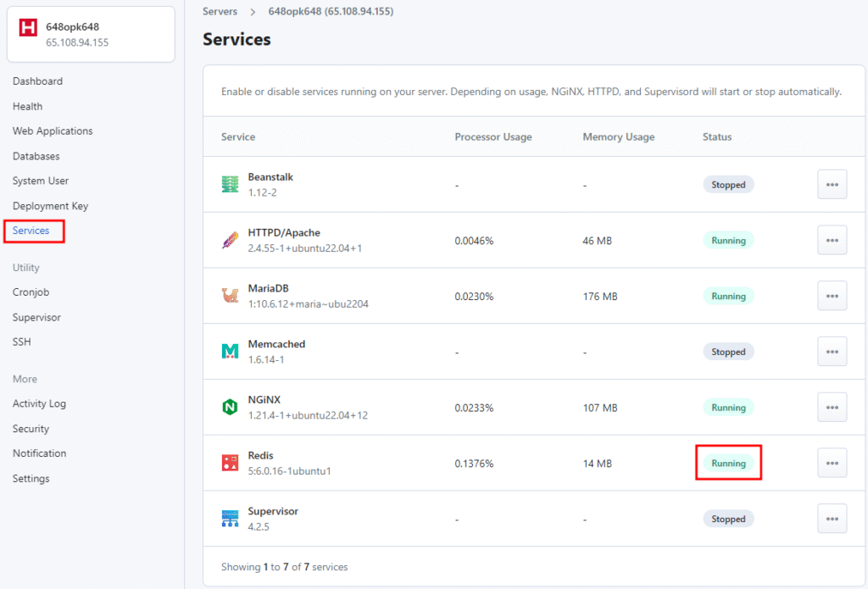Open the actions menu for Supervisor service
The width and height of the screenshot is (868, 589).
point(832,519)
